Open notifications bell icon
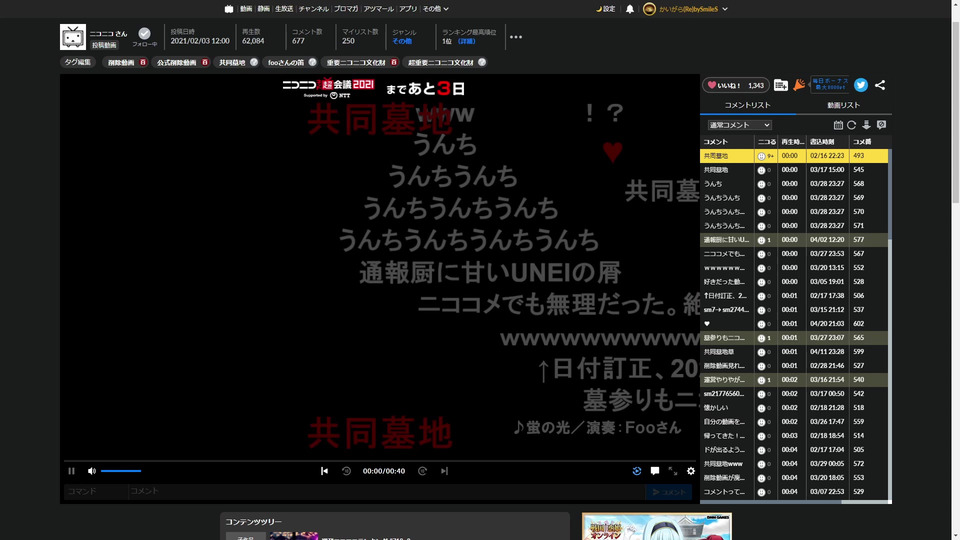This screenshot has width=960, height=540. [630, 9]
